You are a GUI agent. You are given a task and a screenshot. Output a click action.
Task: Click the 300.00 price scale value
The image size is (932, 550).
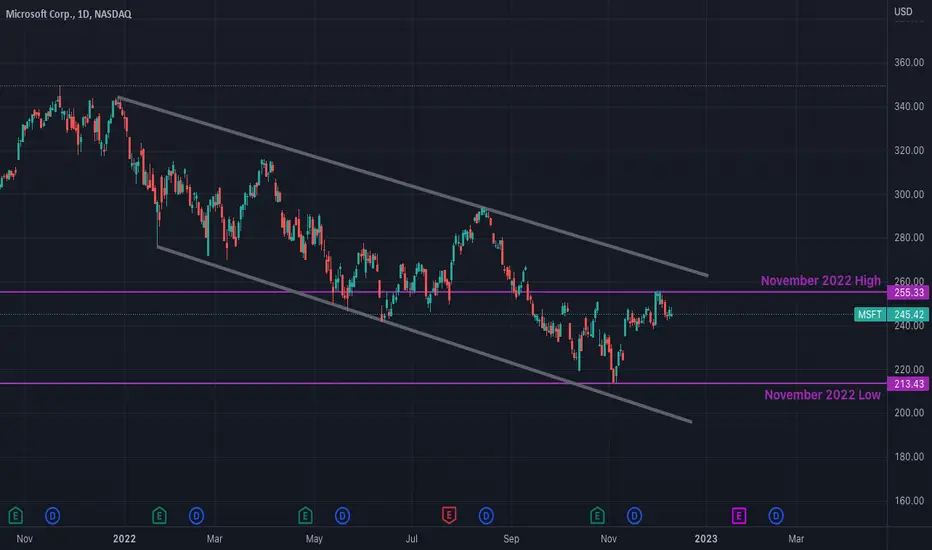coord(909,194)
